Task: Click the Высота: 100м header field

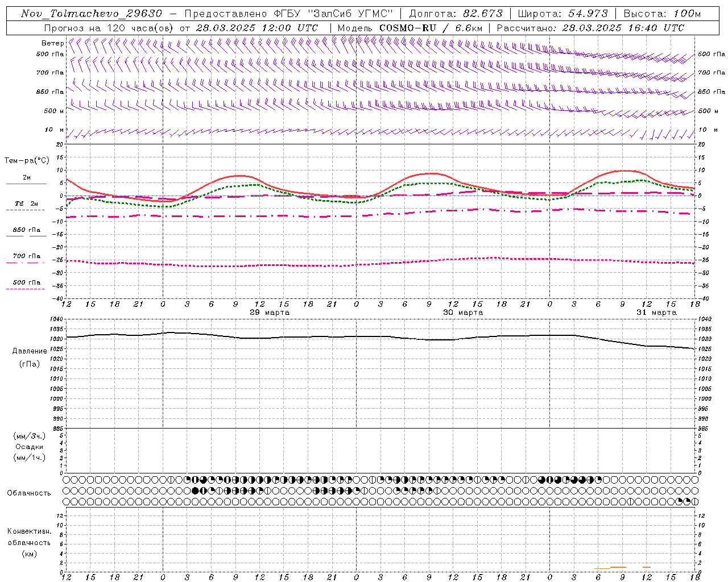Action: tap(662, 14)
